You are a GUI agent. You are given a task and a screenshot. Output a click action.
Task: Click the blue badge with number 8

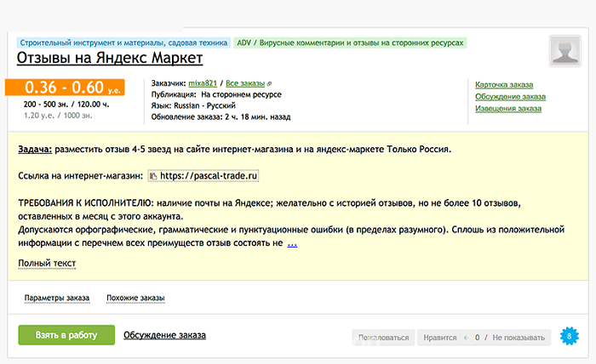[x=569, y=336]
